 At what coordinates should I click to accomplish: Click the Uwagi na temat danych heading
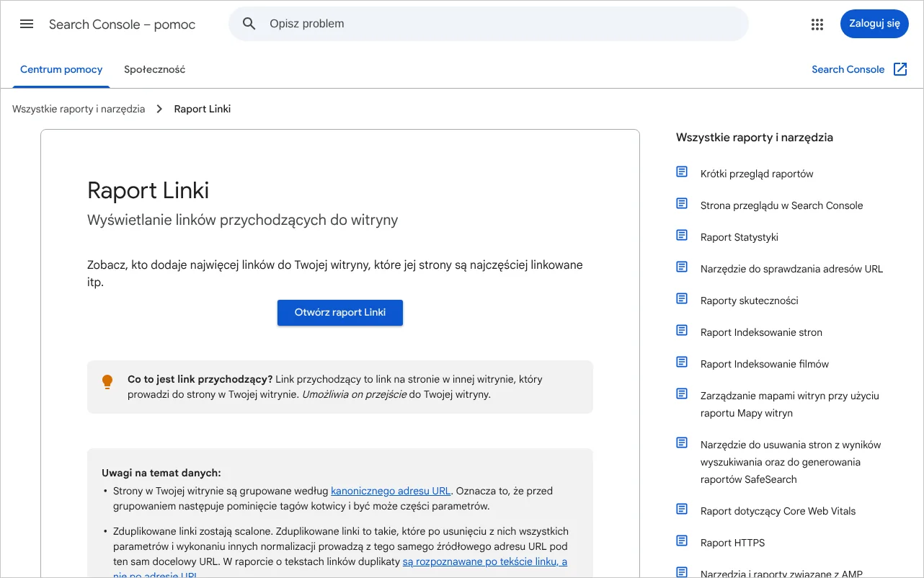[x=161, y=473]
